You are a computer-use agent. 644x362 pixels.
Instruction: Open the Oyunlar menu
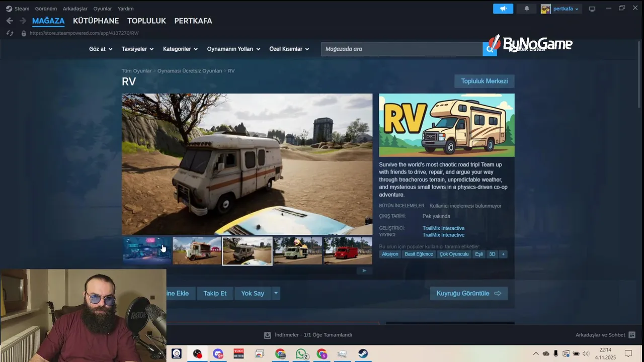[x=103, y=9]
